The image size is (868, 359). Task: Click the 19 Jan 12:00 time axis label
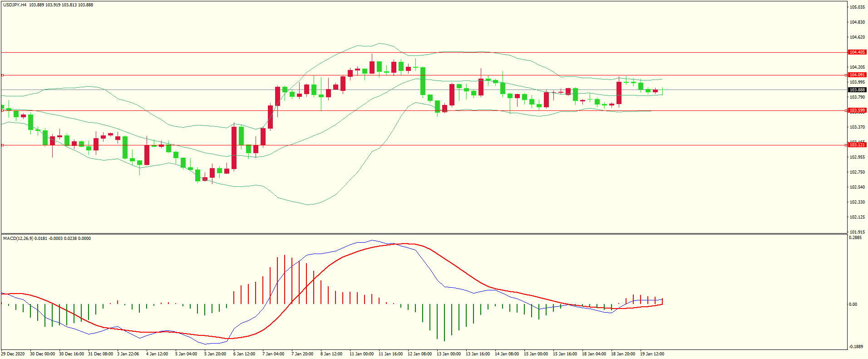tap(652, 354)
